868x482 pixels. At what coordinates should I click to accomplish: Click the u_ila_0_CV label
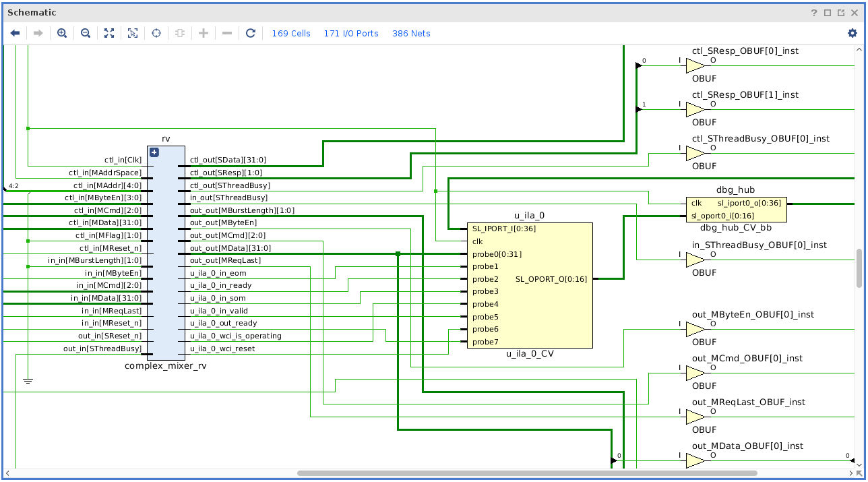click(x=530, y=354)
